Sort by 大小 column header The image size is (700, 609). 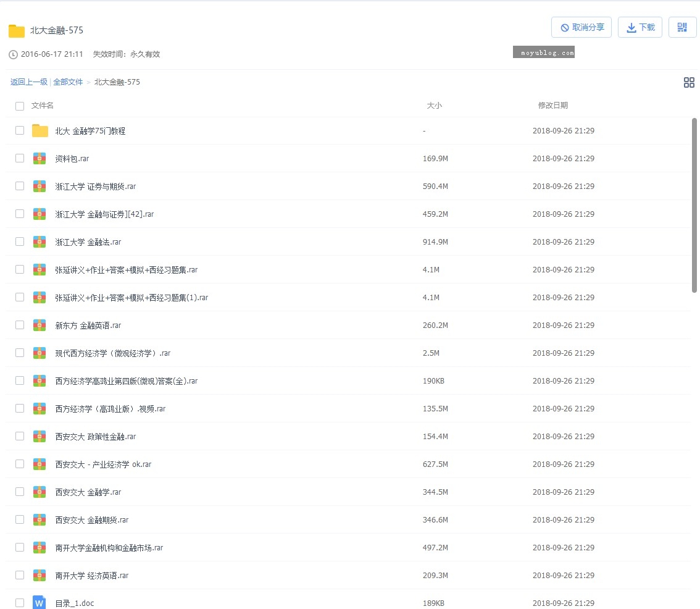click(435, 106)
